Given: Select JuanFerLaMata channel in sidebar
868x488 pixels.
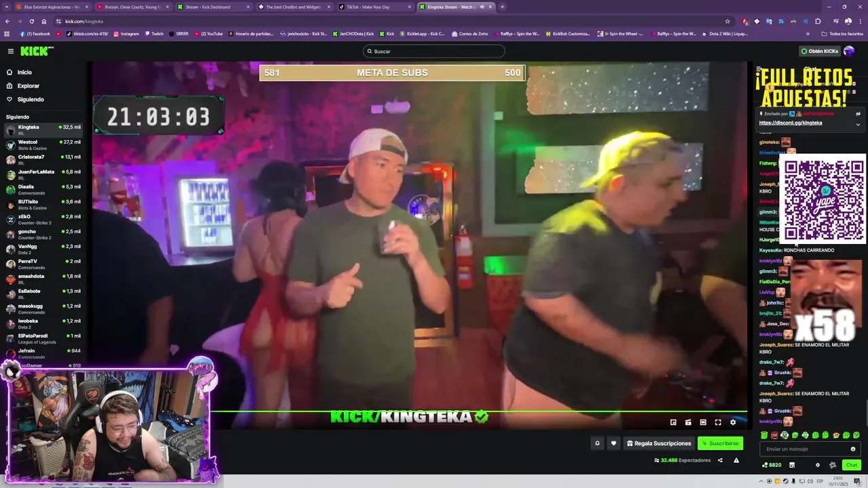Looking at the screenshot, I should pos(43,174).
